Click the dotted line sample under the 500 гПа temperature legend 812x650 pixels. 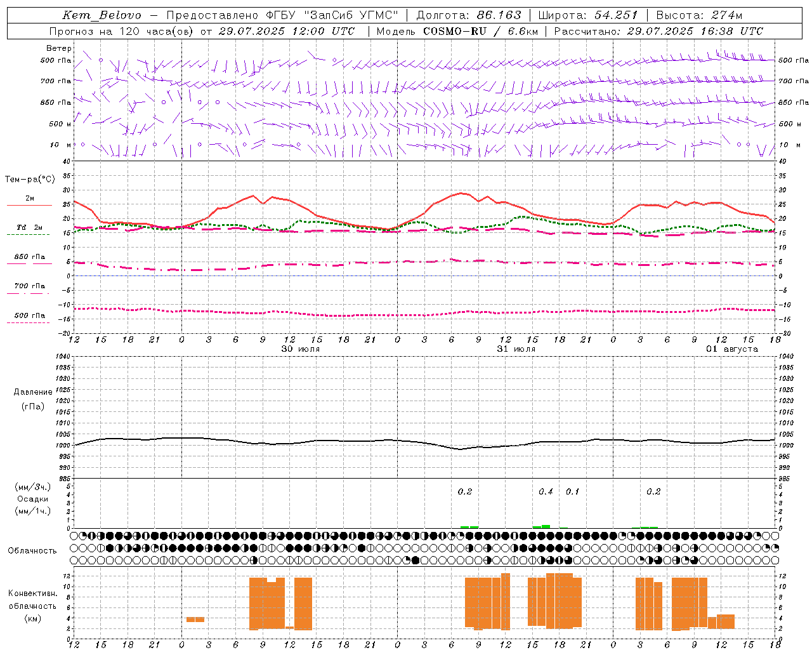(29, 323)
